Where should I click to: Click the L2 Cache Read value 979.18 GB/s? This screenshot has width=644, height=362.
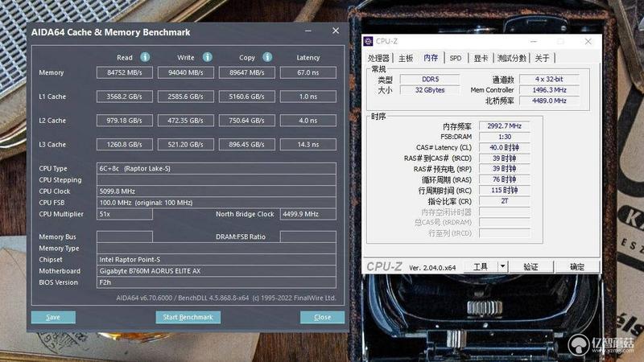125,120
